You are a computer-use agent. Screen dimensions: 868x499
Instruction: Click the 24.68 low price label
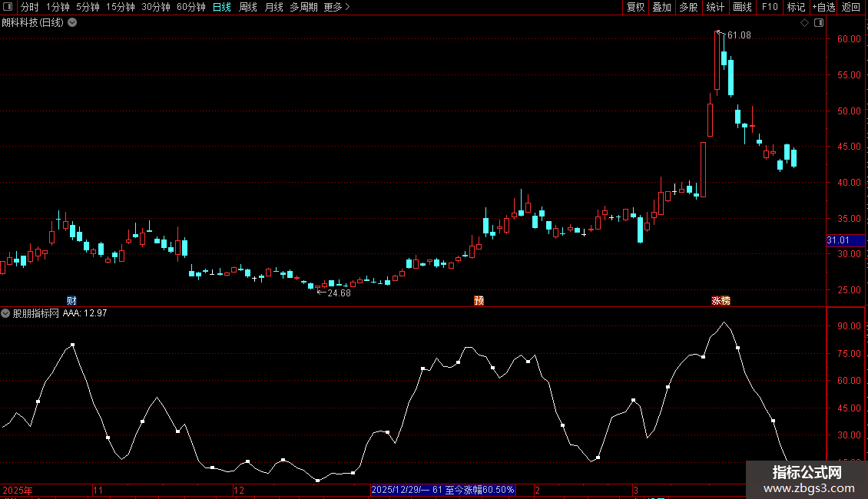[x=339, y=293]
